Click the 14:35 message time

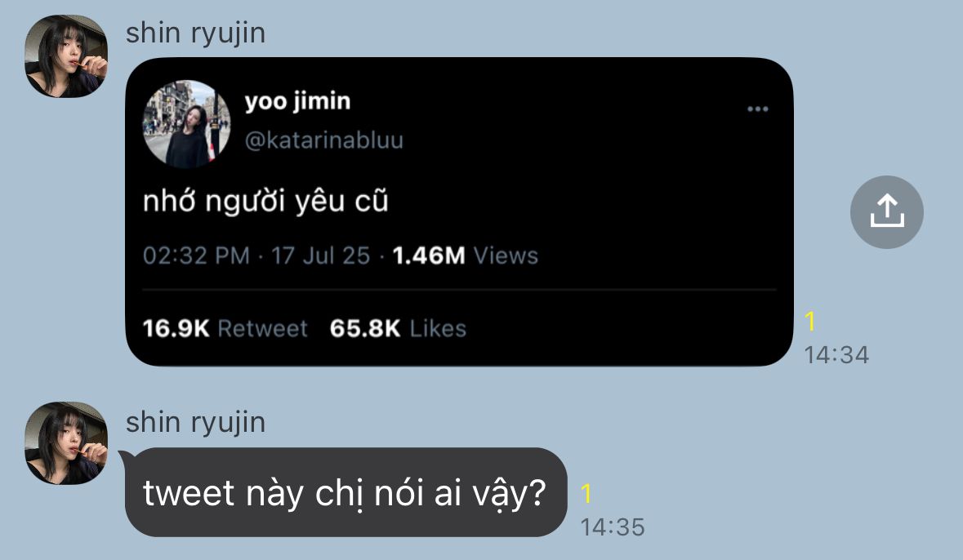coord(613,527)
